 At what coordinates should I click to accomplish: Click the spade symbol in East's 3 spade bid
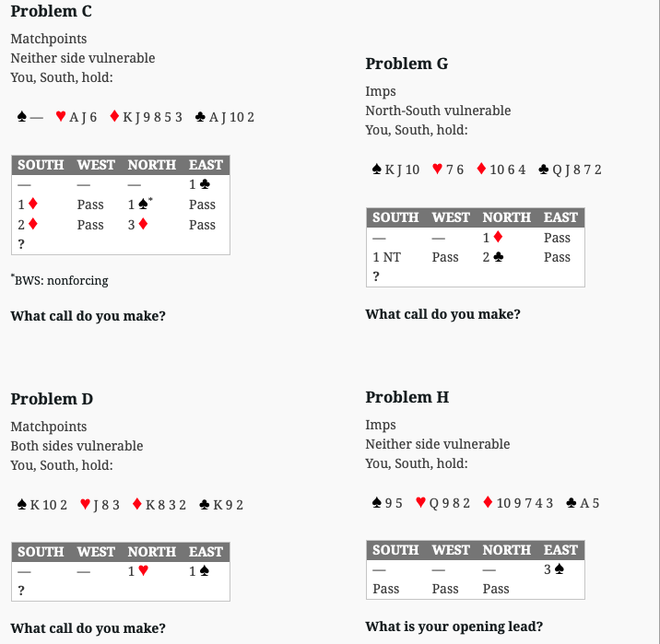[x=559, y=570]
